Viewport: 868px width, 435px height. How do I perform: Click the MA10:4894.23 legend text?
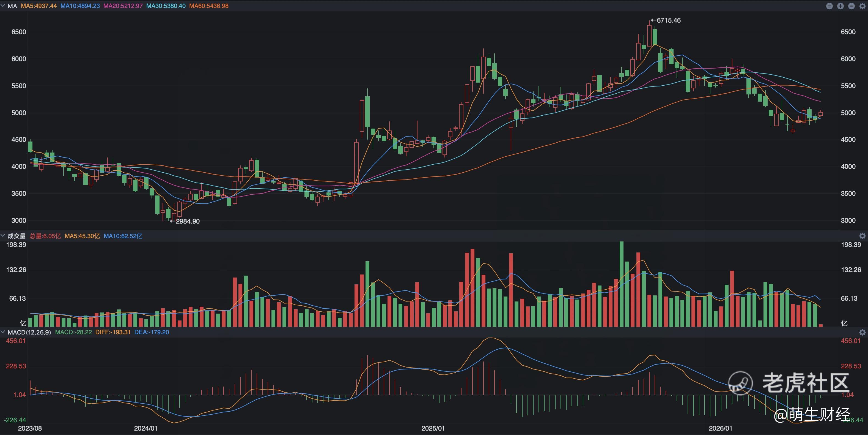coord(80,6)
